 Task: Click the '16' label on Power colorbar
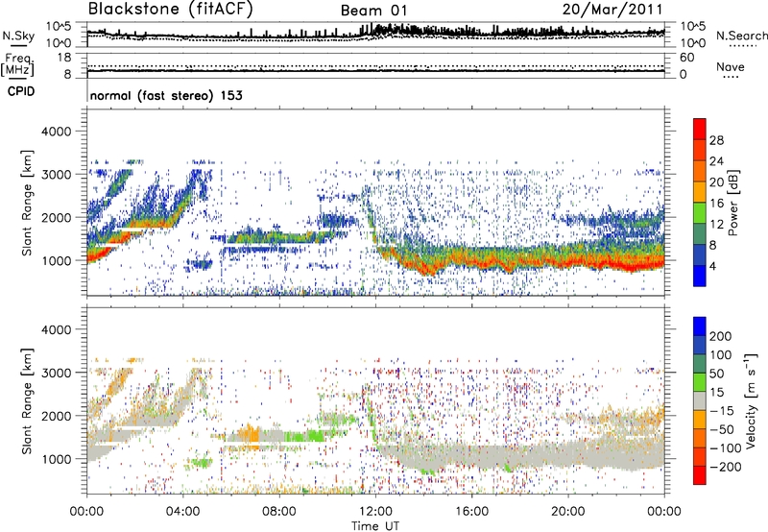point(716,204)
